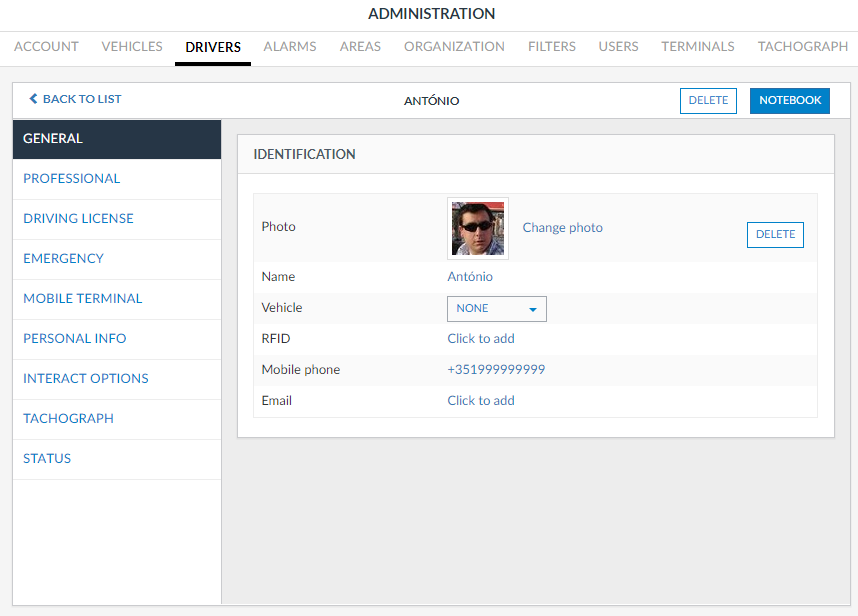Add an Email via Click to add
Viewport: 858px width, 616px height.
click(x=480, y=401)
